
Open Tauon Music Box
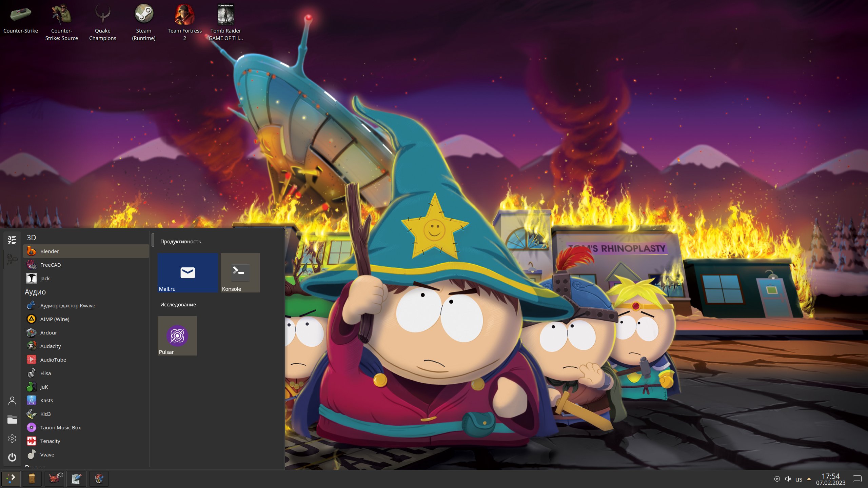(86, 427)
